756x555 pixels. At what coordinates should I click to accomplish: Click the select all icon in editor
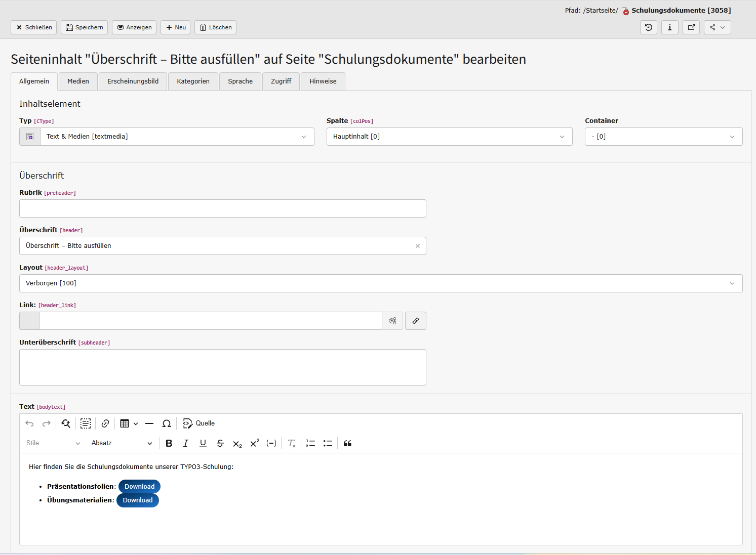tap(86, 423)
